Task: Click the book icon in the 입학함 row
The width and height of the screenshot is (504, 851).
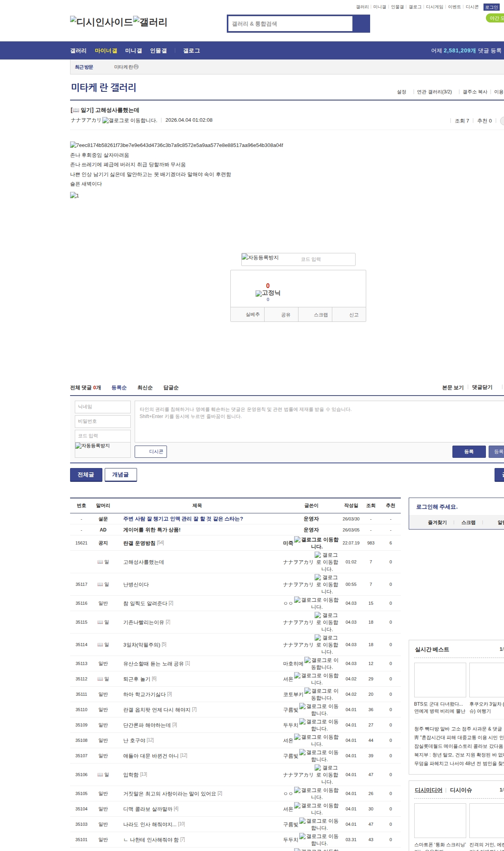Action: (x=100, y=775)
